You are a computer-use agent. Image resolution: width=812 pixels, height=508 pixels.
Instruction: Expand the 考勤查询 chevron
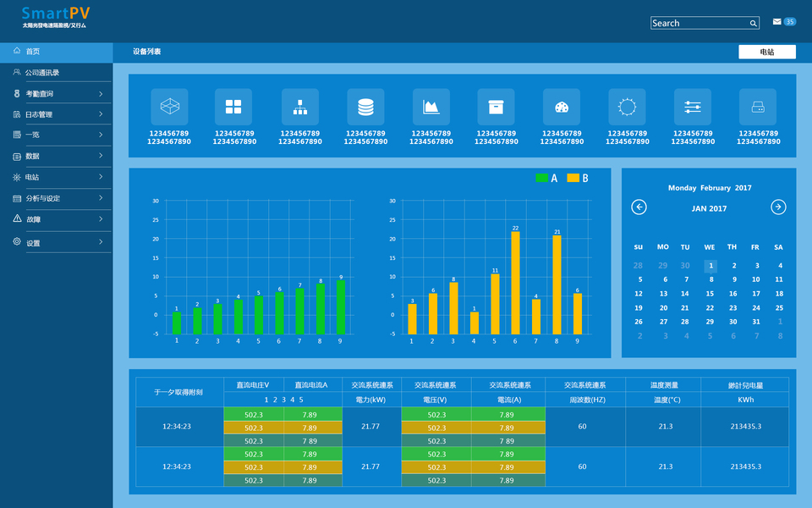(x=101, y=94)
